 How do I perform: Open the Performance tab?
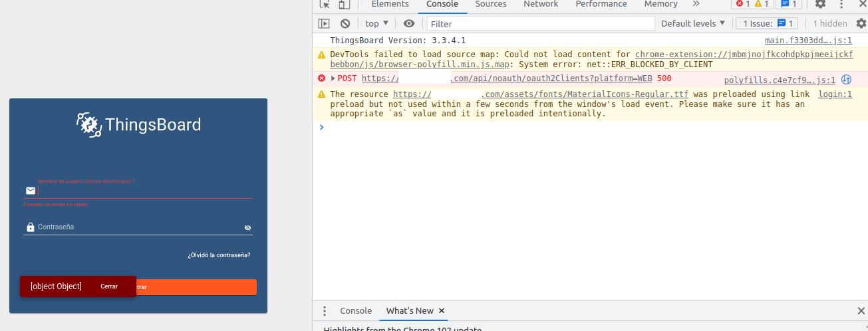pyautogui.click(x=601, y=4)
